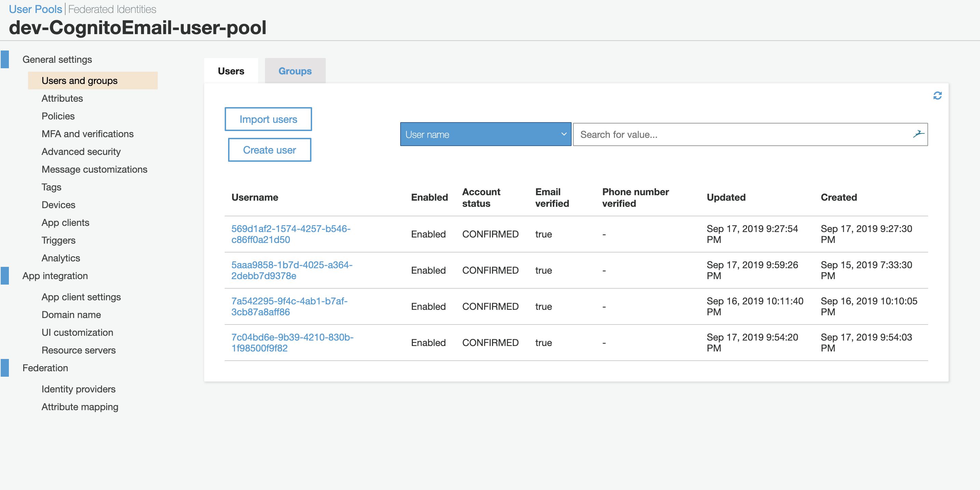Open the Domain name settings
Viewport: 980px width, 490px height.
click(71, 315)
